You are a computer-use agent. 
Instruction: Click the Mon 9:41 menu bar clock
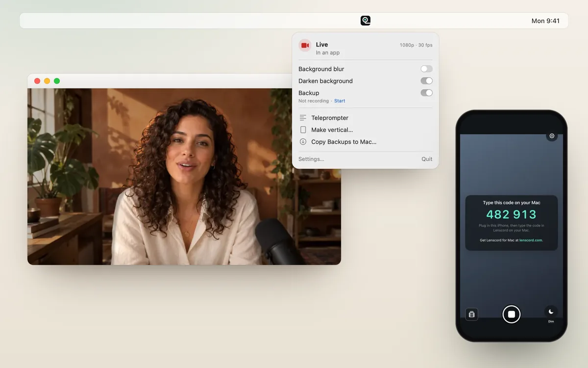[545, 21]
